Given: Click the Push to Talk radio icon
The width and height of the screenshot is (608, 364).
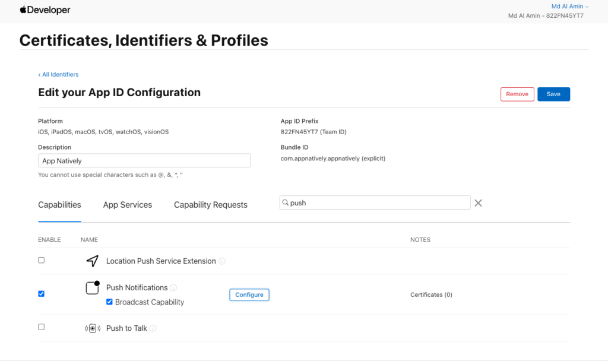Looking at the screenshot, I should click(93, 328).
